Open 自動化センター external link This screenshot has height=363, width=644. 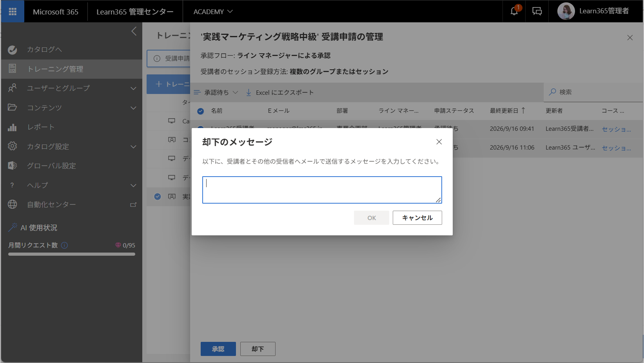71,204
